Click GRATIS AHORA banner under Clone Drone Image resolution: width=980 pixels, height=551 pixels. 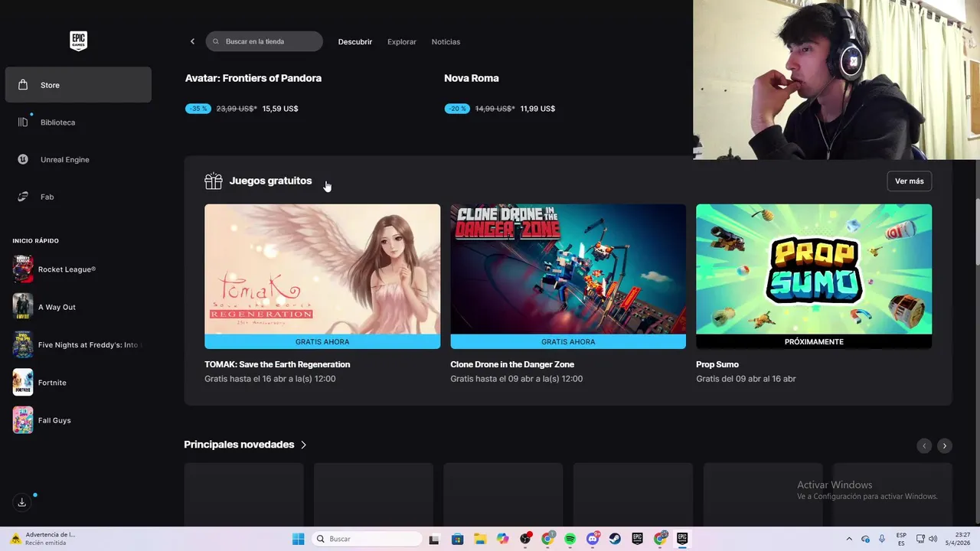pos(568,342)
